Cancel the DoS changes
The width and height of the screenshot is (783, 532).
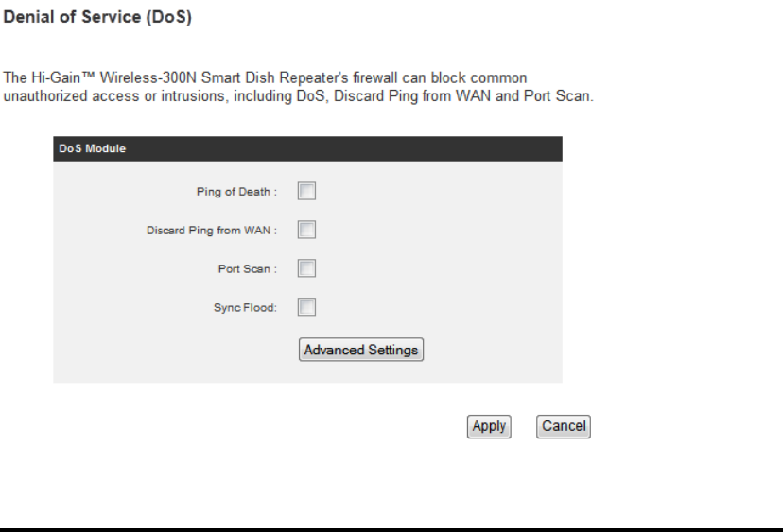564,427
